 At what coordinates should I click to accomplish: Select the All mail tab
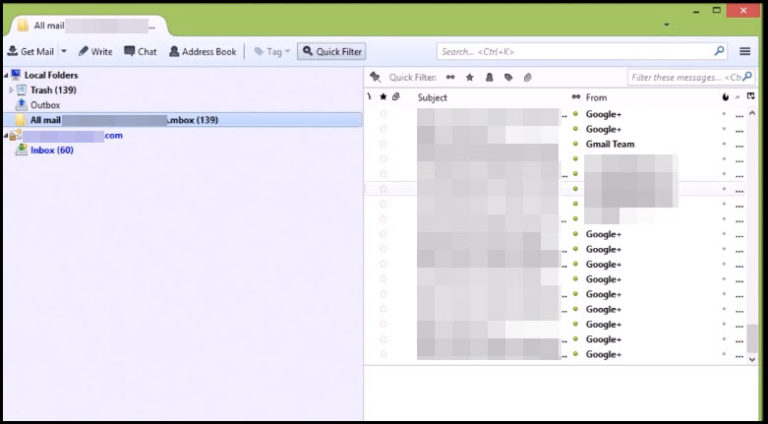pos(88,26)
